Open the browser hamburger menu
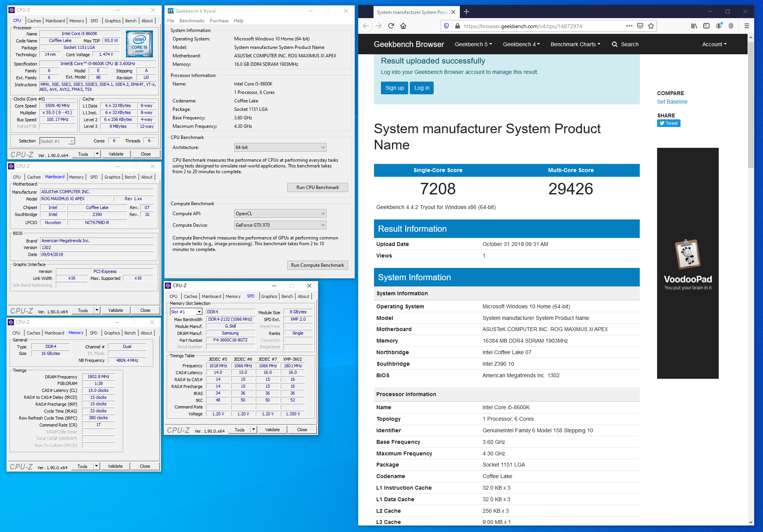Screen dimensions: 763x532 [746, 26]
